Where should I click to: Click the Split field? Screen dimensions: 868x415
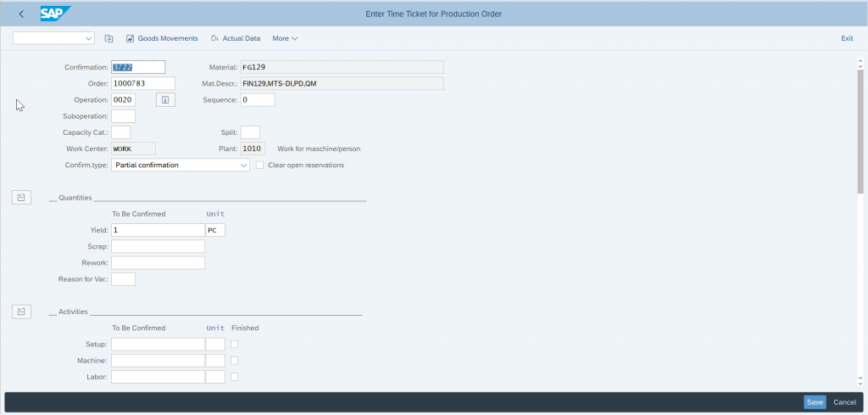point(250,132)
